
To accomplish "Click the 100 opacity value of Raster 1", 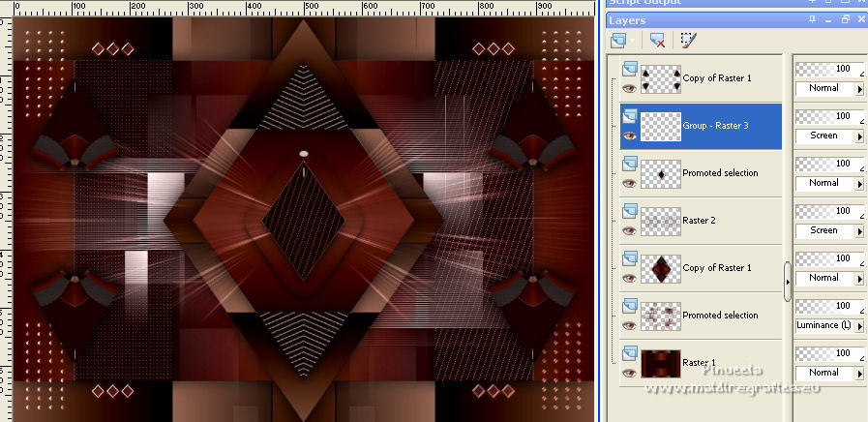I will tap(843, 352).
